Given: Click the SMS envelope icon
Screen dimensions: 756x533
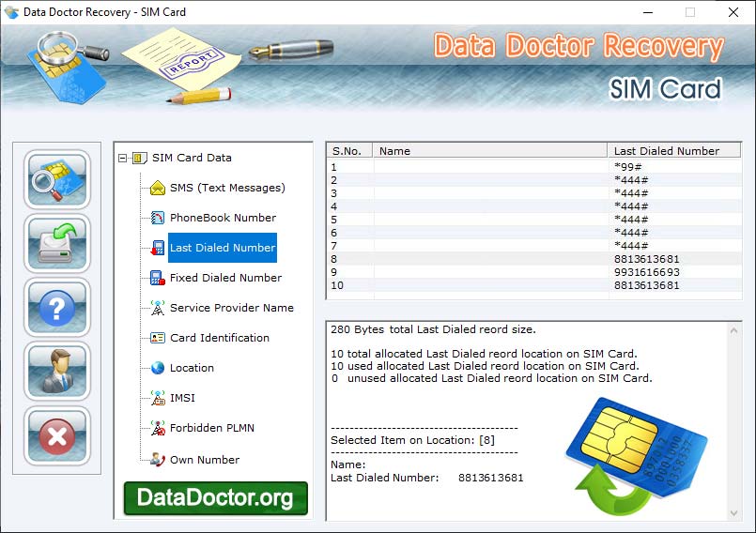Looking at the screenshot, I should tap(157, 188).
